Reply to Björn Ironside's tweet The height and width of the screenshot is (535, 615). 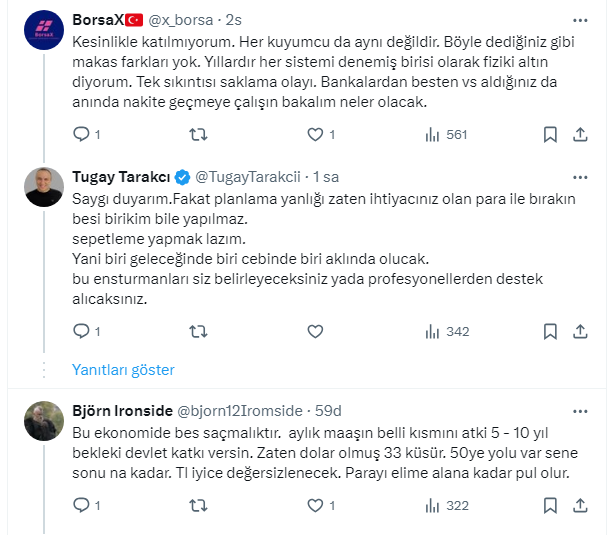point(82,506)
